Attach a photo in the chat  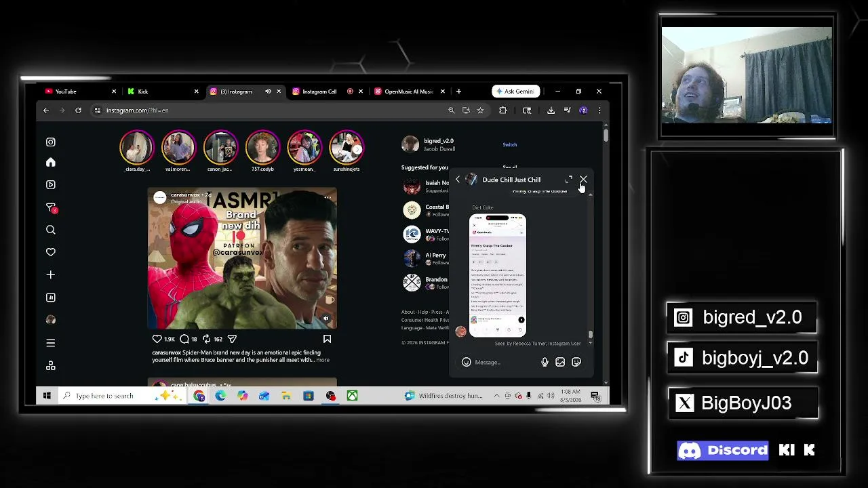tap(560, 363)
